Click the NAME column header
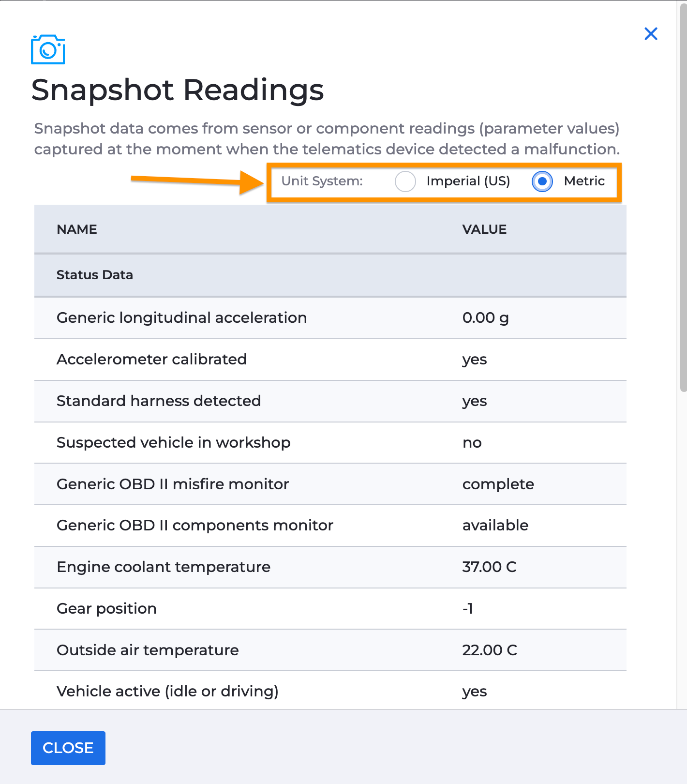 click(x=77, y=229)
